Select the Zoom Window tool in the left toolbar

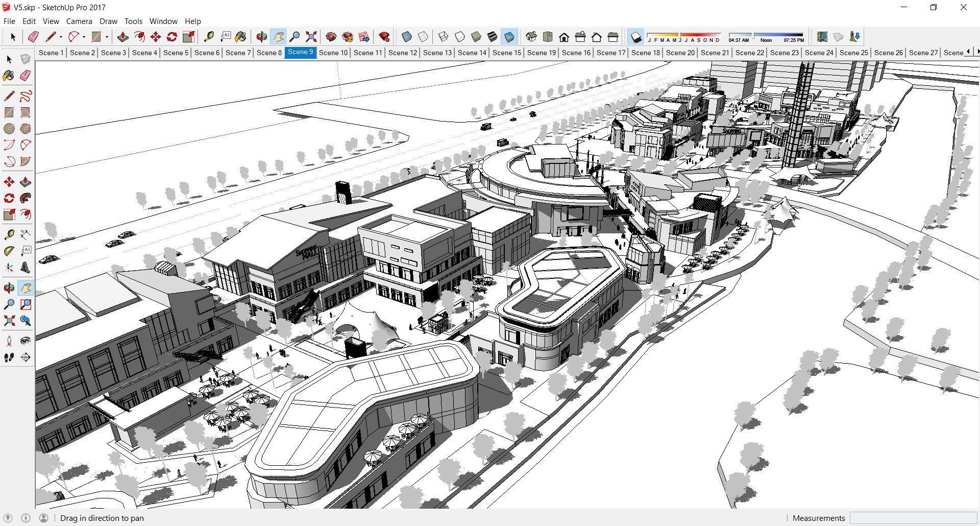(26, 304)
